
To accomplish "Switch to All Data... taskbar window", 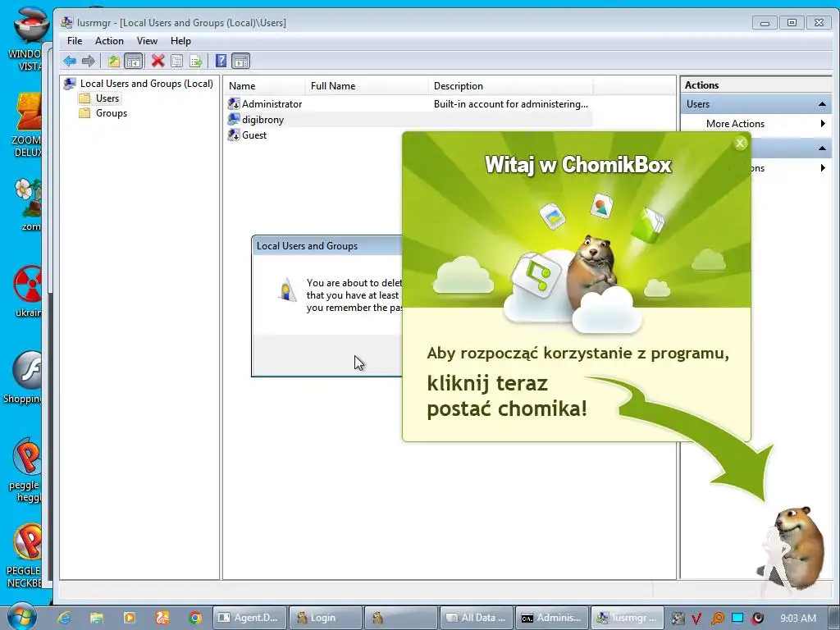I will [476, 618].
